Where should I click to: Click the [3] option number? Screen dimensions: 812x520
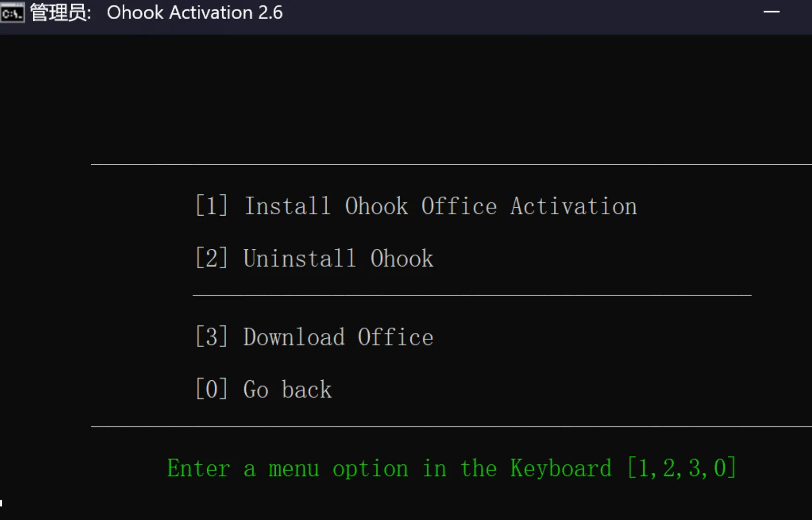tap(211, 337)
